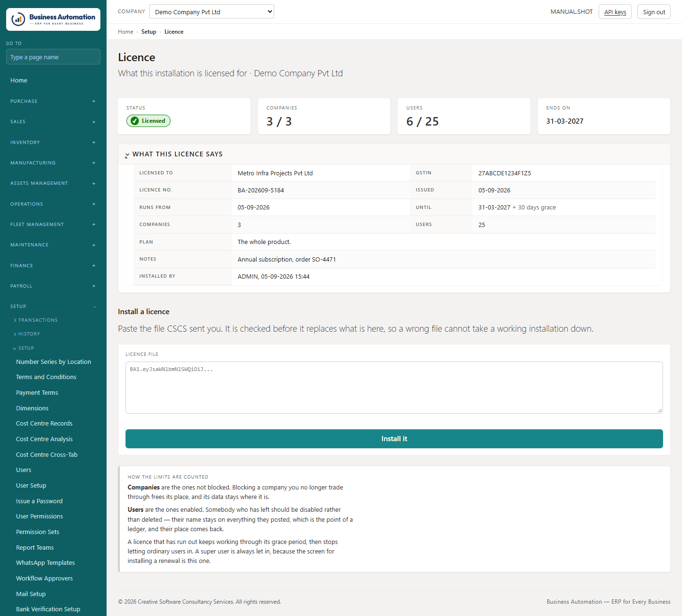Expand the Operations menu section
Image resolution: width=682 pixels, height=616 pixels.
(x=53, y=204)
